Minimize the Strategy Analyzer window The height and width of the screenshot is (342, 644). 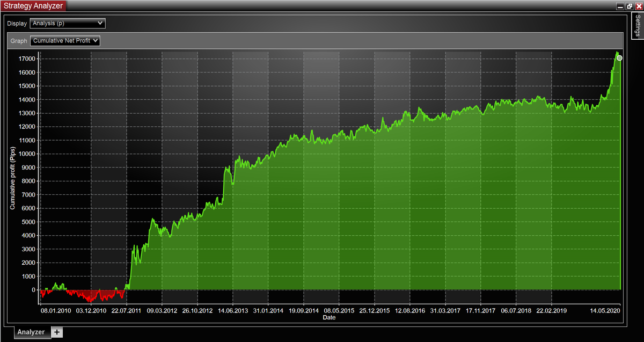tap(620, 6)
